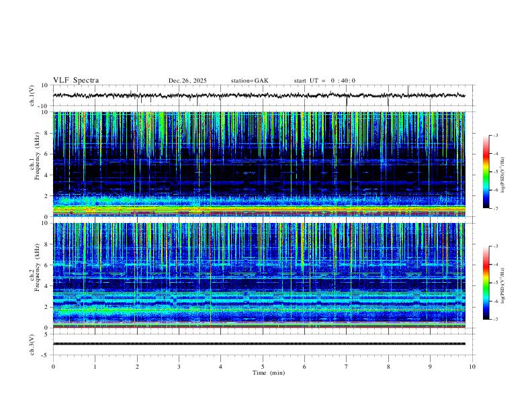Image resolution: width=532 pixels, height=411 pixels.
Task: Click the "-5" tick on ch.1 colorbar
Action: 496,172
